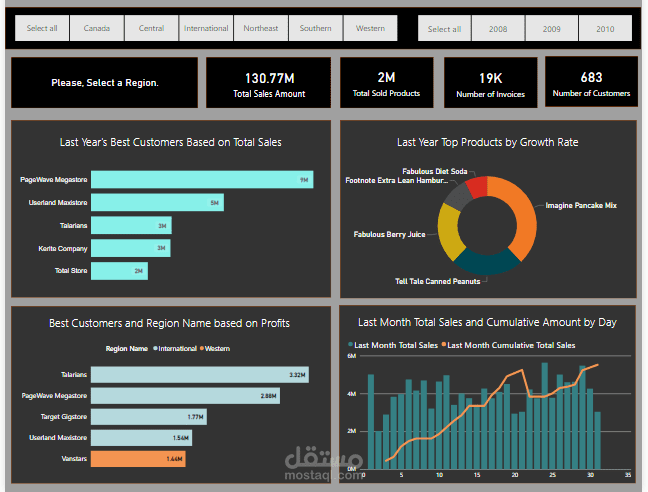
Task: Click the Total Sold Products card
Action: 386,83
